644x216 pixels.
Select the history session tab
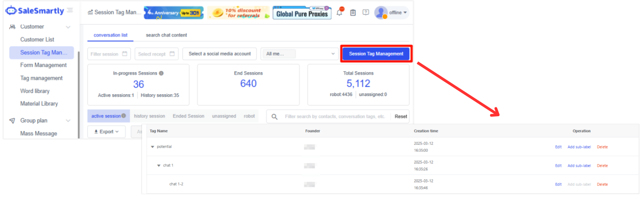click(150, 116)
